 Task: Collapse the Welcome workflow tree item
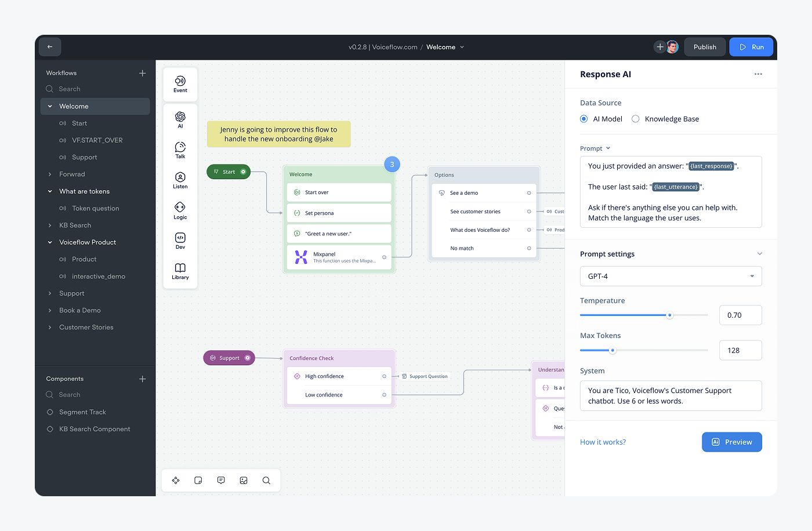pyautogui.click(x=50, y=106)
